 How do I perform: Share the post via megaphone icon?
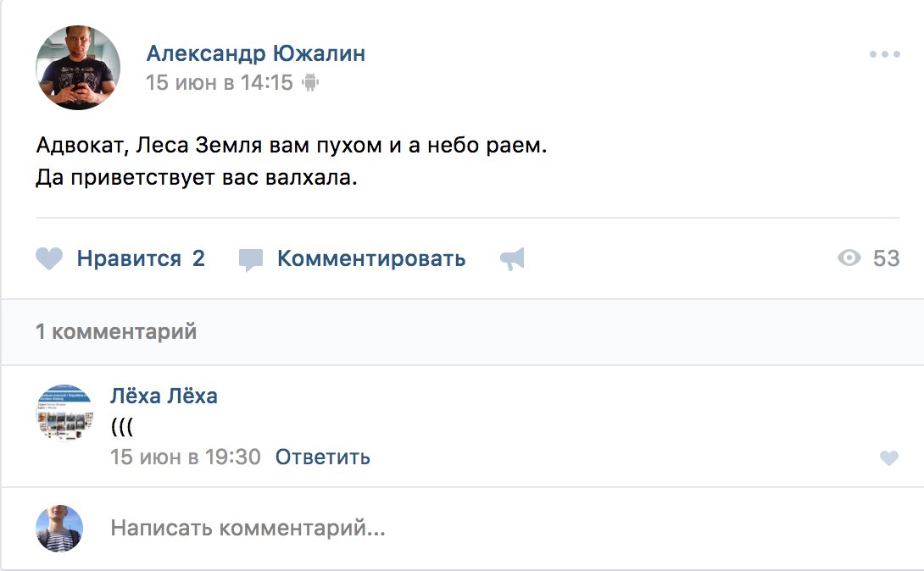[512, 259]
